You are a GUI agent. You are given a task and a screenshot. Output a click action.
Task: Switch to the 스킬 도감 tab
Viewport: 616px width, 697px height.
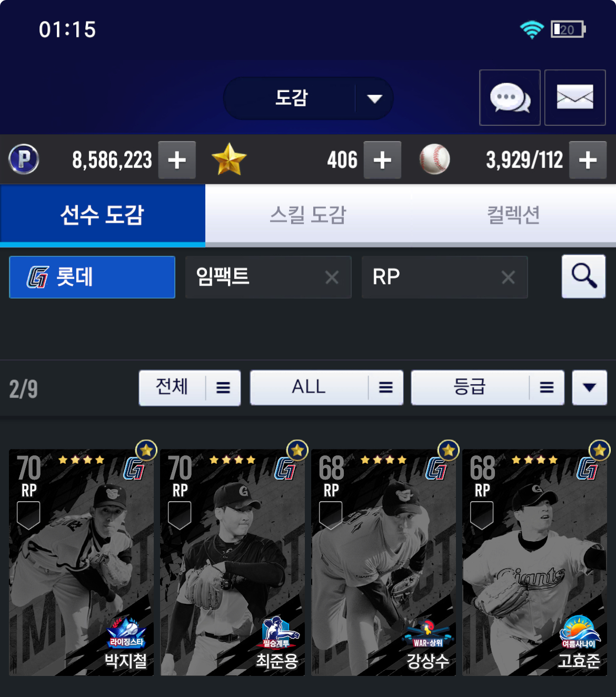coord(308,215)
